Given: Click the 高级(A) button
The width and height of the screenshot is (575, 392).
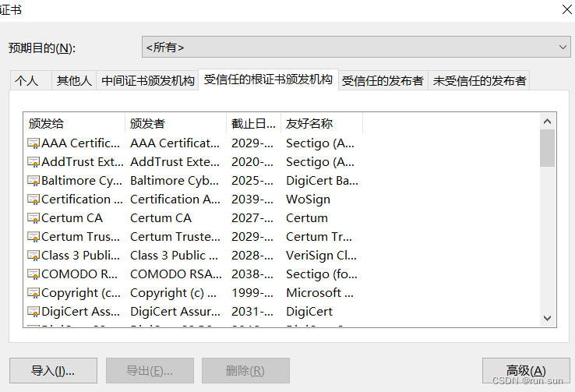Looking at the screenshot, I should [526, 371].
